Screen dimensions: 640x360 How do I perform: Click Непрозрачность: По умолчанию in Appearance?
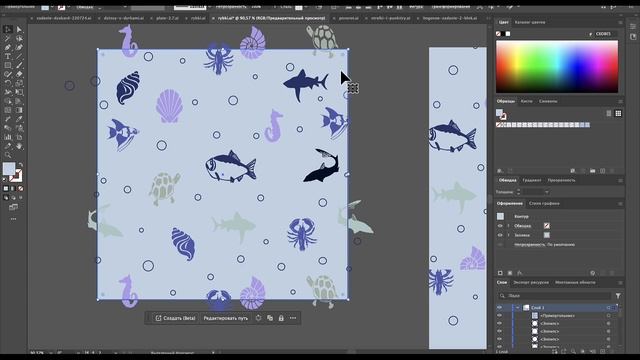pyautogui.click(x=544, y=244)
